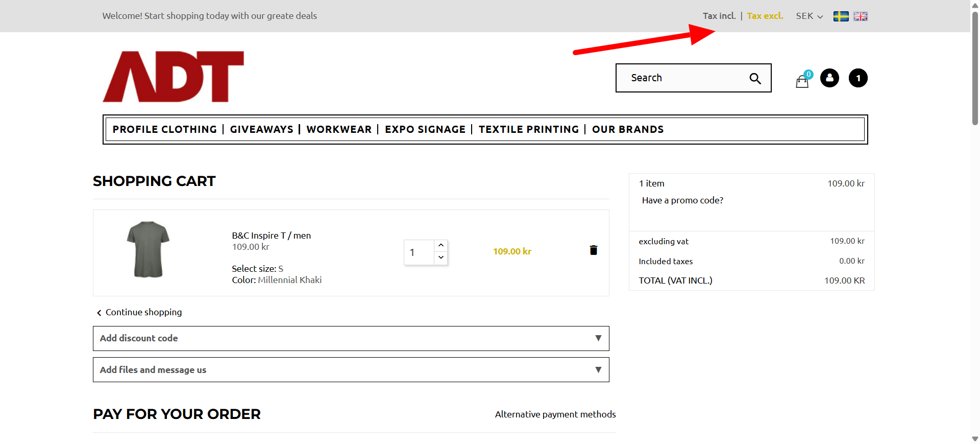Open the user account icon
Viewport: 980px width, 444px height.
[829, 78]
